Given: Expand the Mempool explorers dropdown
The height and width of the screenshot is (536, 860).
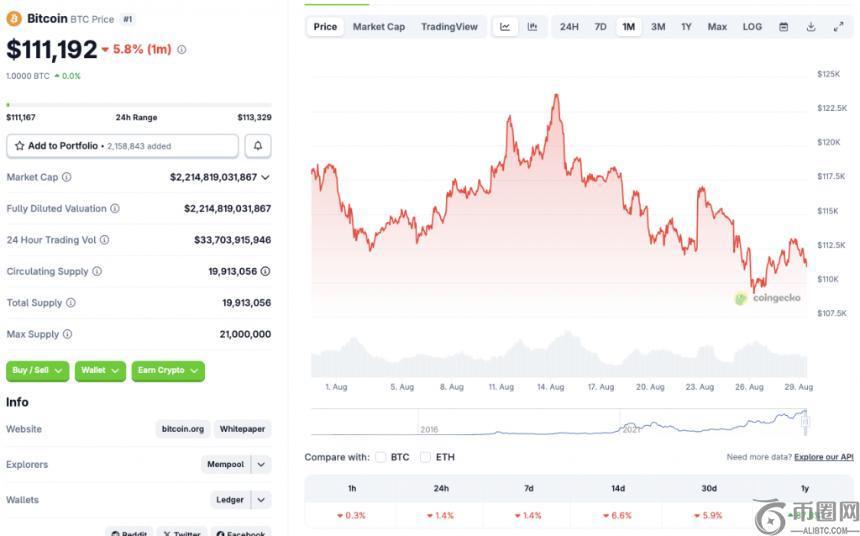Looking at the screenshot, I should click(261, 464).
